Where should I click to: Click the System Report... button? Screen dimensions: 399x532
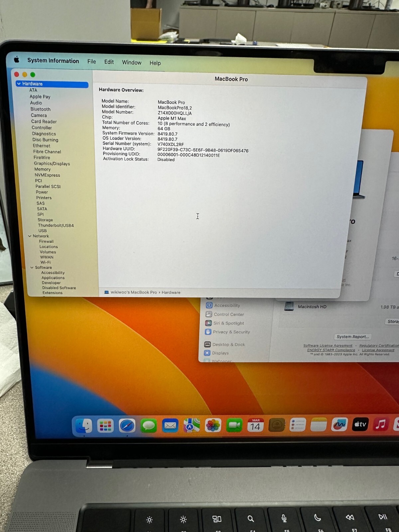pos(353,337)
